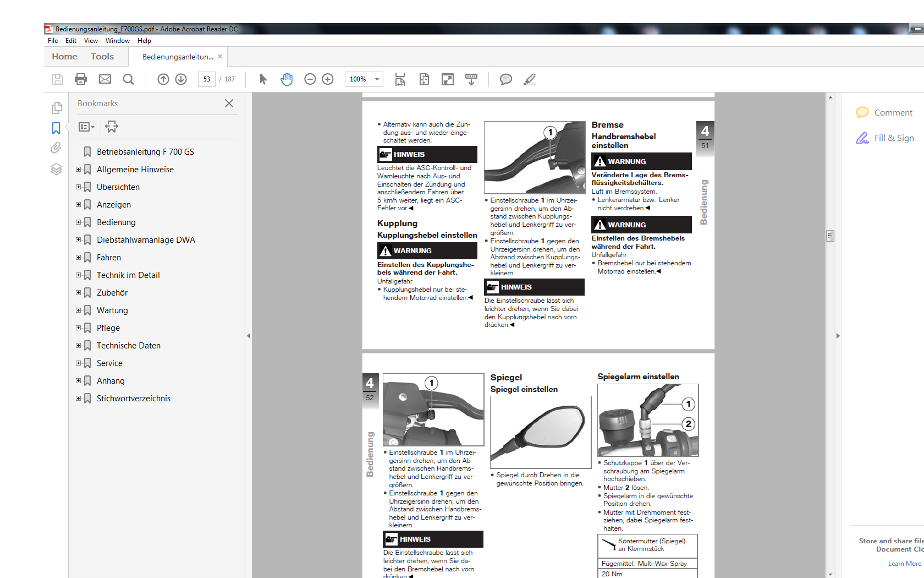Screen dimensions: 924x578
Task: Click the Highlight text pen icon
Action: (x=530, y=79)
